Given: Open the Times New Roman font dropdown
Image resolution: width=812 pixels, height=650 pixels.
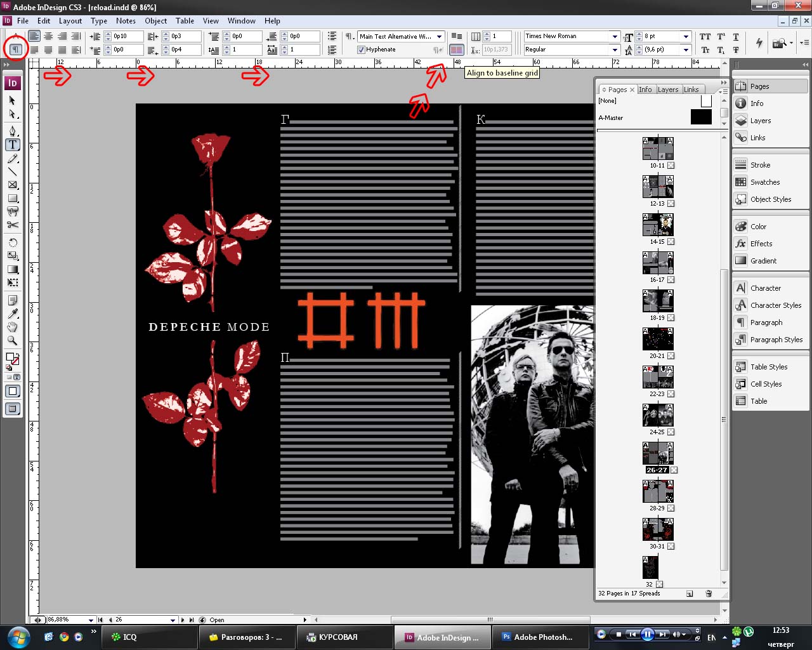Looking at the screenshot, I should tap(614, 36).
